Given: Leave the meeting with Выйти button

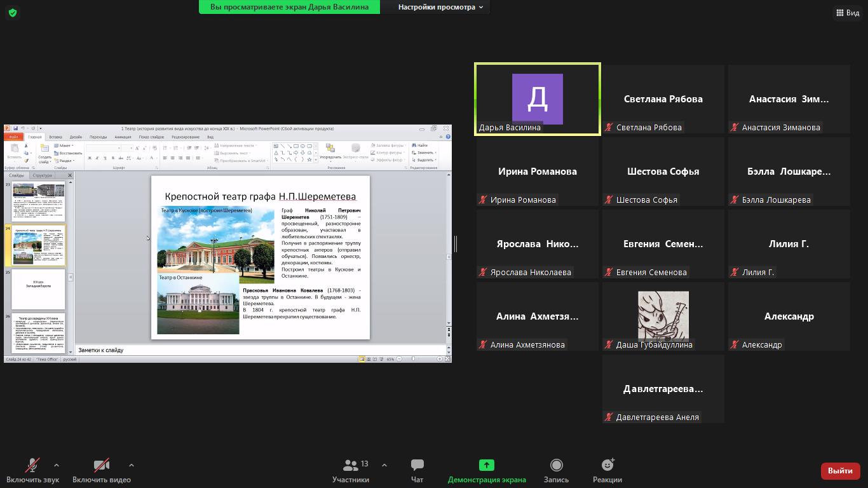Looking at the screenshot, I should coord(840,471).
